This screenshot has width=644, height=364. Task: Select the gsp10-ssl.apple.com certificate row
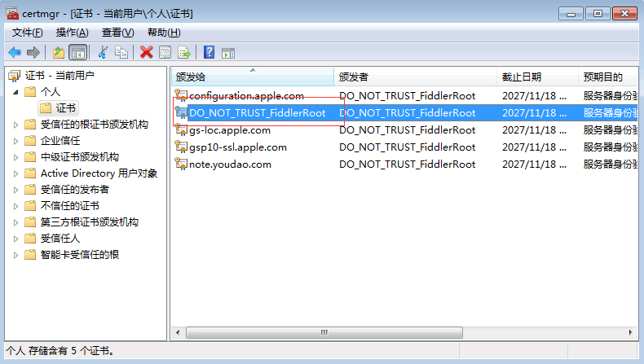(x=404, y=147)
